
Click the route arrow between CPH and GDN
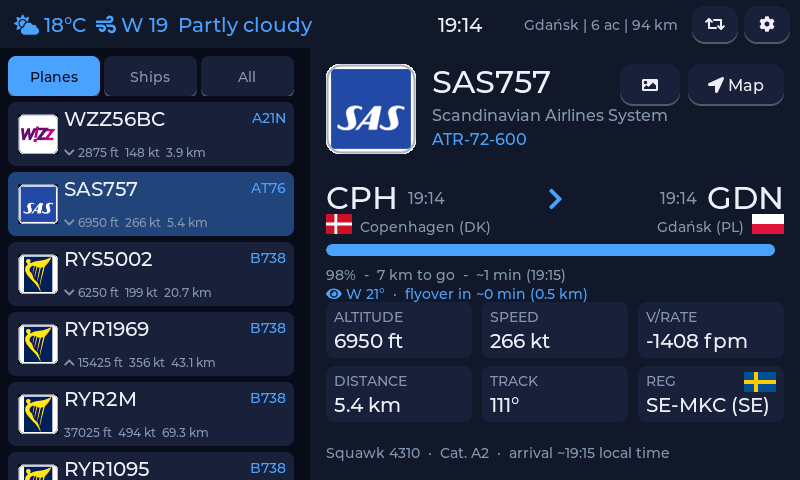point(555,199)
